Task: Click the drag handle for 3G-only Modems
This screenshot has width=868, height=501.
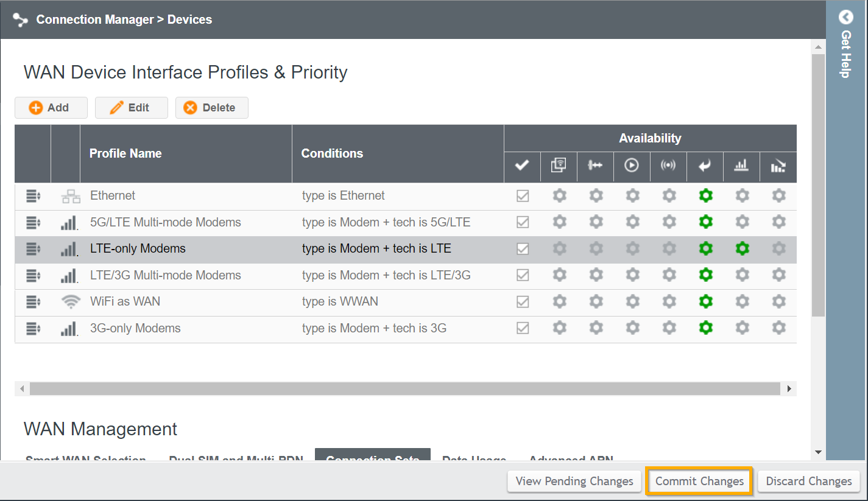Action: pyautogui.click(x=33, y=328)
